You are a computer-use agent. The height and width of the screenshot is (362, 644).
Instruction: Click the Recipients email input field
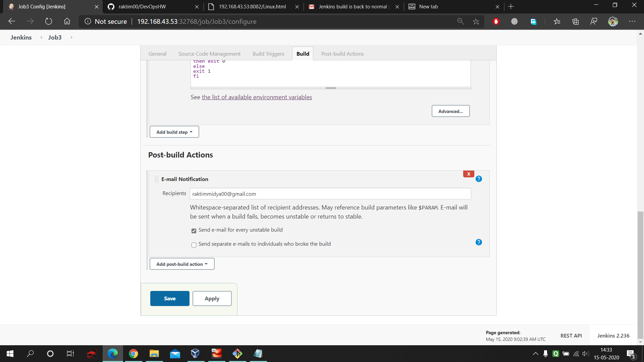pyautogui.click(x=330, y=194)
